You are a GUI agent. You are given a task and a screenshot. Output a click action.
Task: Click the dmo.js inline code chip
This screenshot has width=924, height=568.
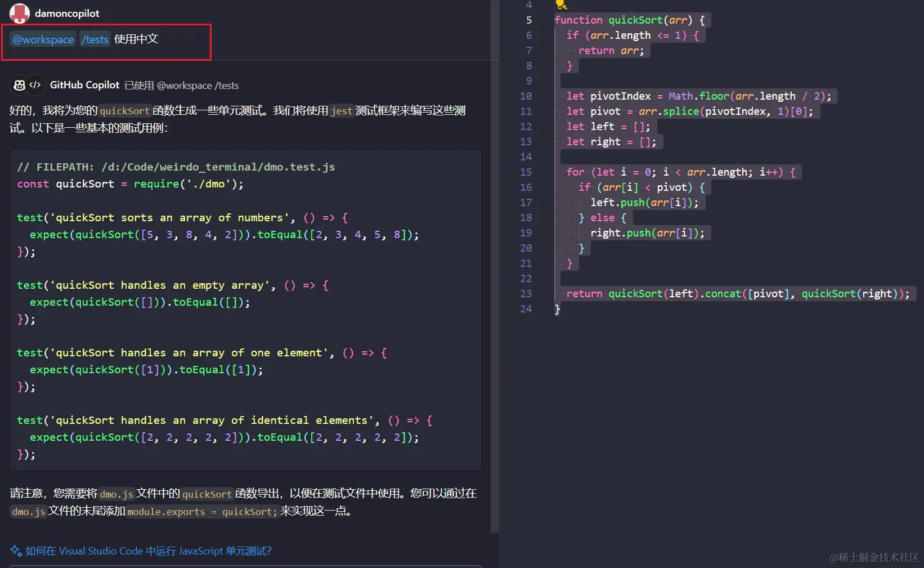[x=116, y=494]
